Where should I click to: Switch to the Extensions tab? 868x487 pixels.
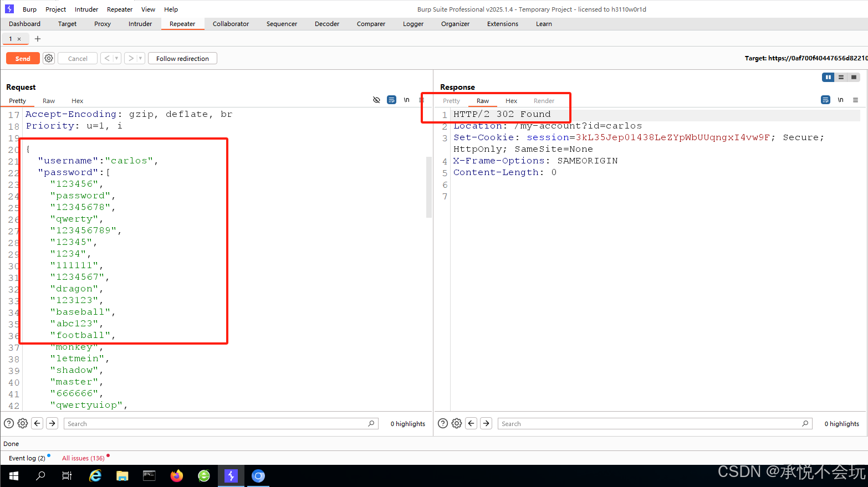(x=503, y=24)
